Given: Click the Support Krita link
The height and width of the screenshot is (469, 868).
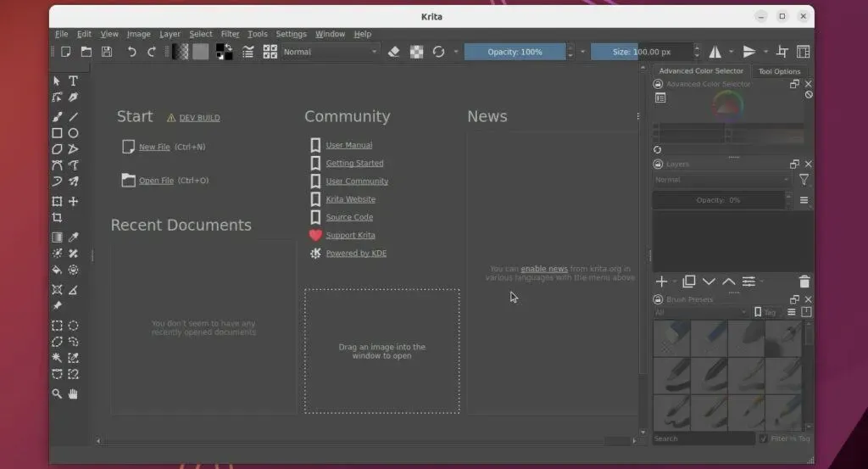Looking at the screenshot, I should tap(350, 235).
